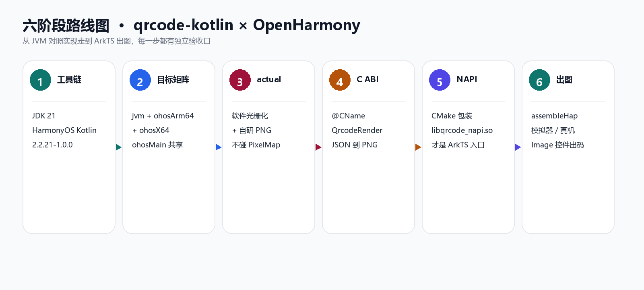Click the orange circle numbered 4
The width and height of the screenshot is (644, 290).
point(340,80)
